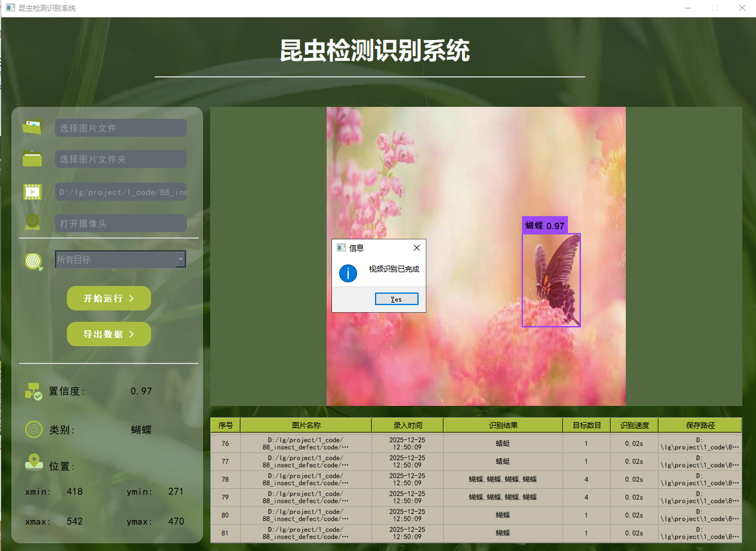
Task: Click the webcam camera icon
Action: pos(32,222)
